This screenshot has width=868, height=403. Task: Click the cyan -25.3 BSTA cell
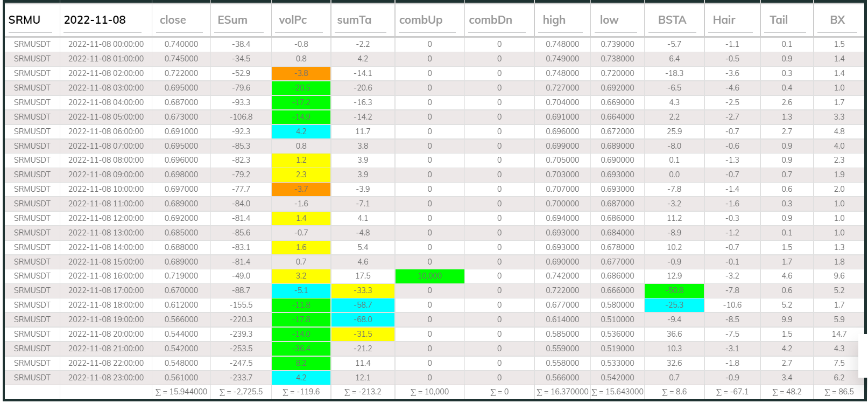point(674,305)
